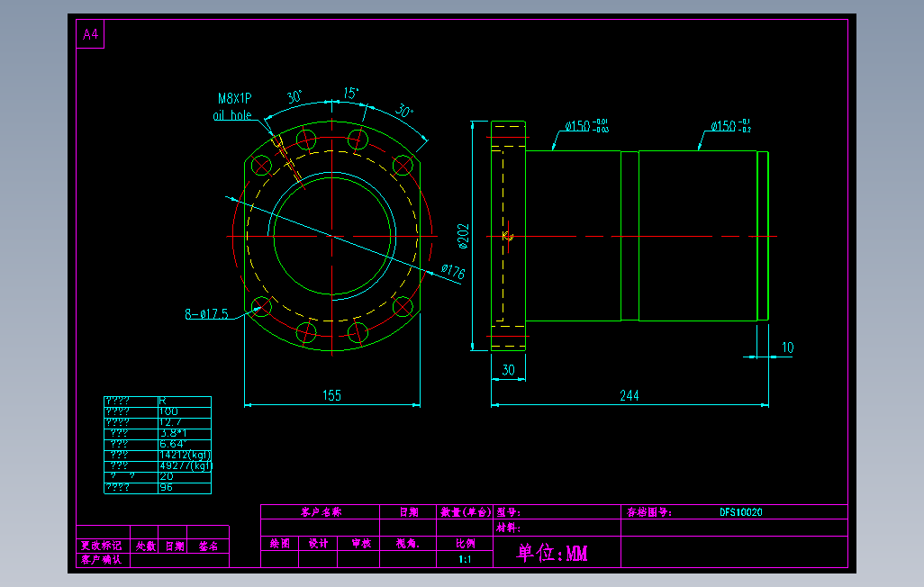The image size is (924, 587).
Task: Click the 客户确认 row label
Action: point(102,559)
